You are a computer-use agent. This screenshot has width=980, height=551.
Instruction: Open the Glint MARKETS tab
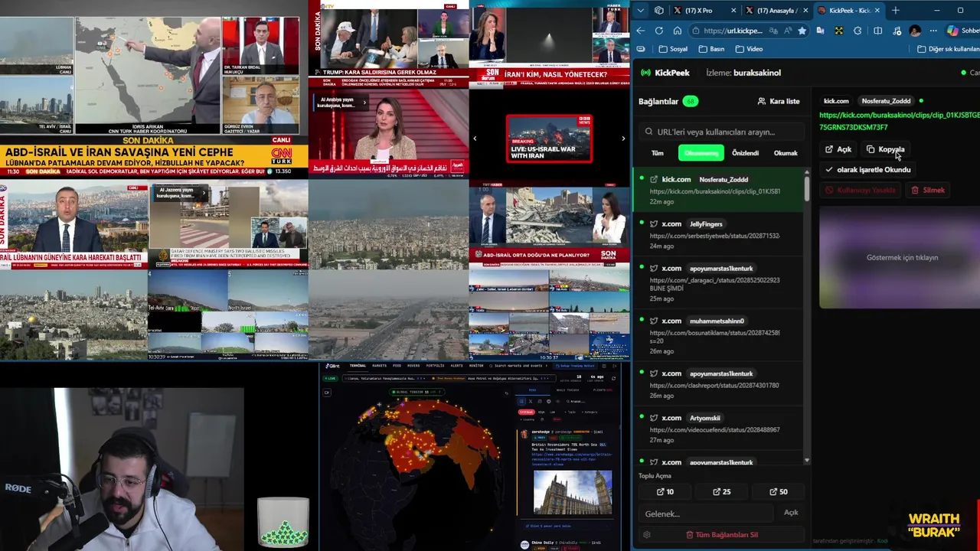click(379, 366)
